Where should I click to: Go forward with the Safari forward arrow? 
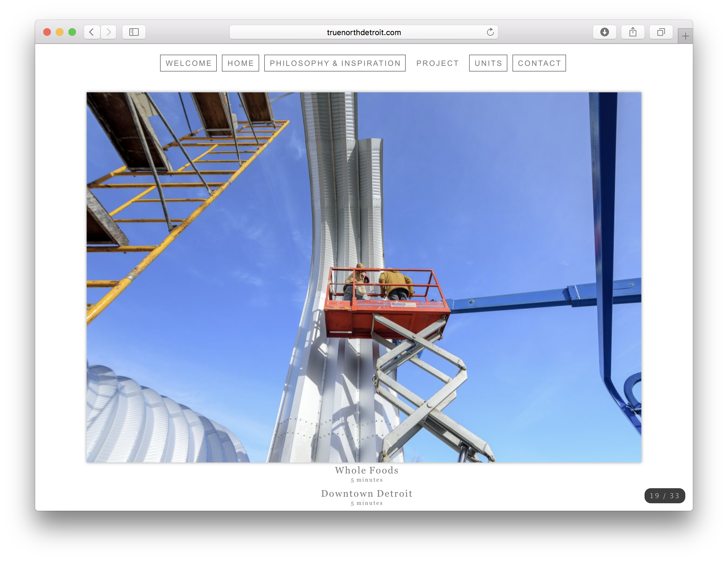pyautogui.click(x=109, y=32)
